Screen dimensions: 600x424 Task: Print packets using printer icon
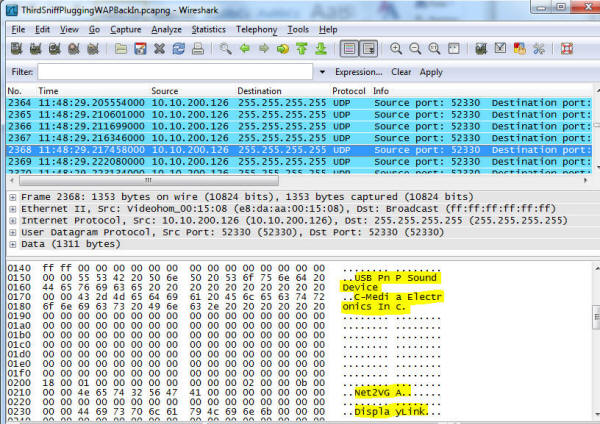pos(198,49)
